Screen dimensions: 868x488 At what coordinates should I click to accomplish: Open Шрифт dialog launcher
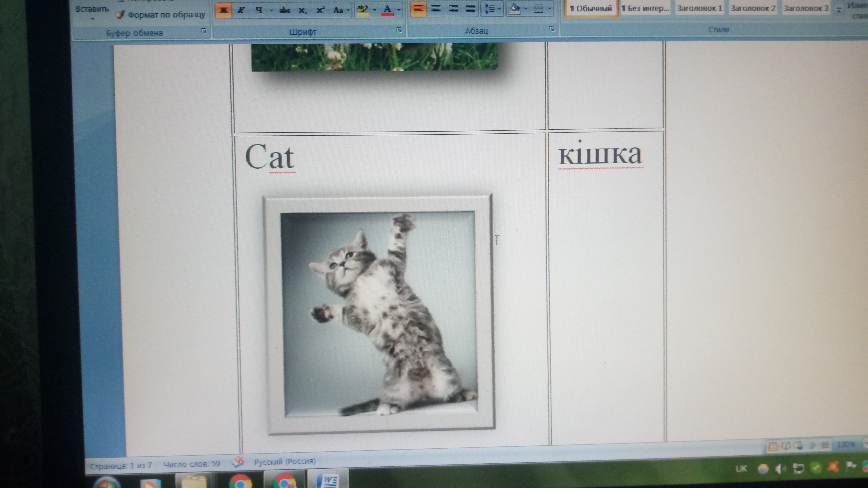click(x=399, y=30)
